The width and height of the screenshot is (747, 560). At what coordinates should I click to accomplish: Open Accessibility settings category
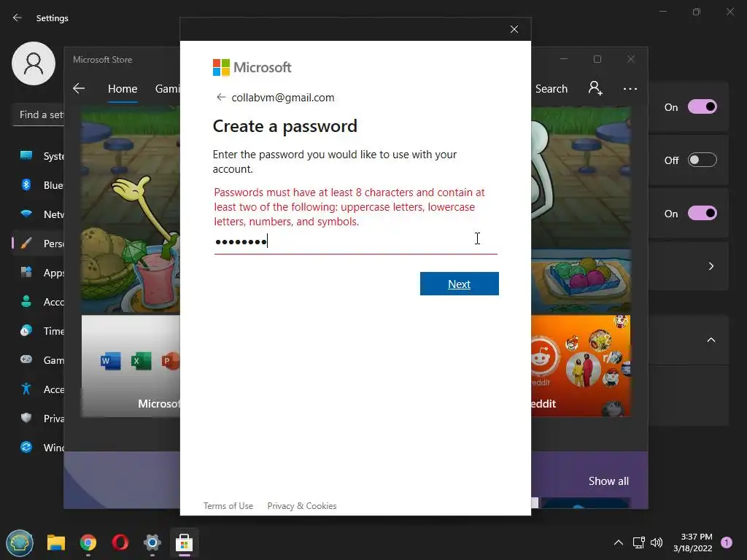(39, 389)
